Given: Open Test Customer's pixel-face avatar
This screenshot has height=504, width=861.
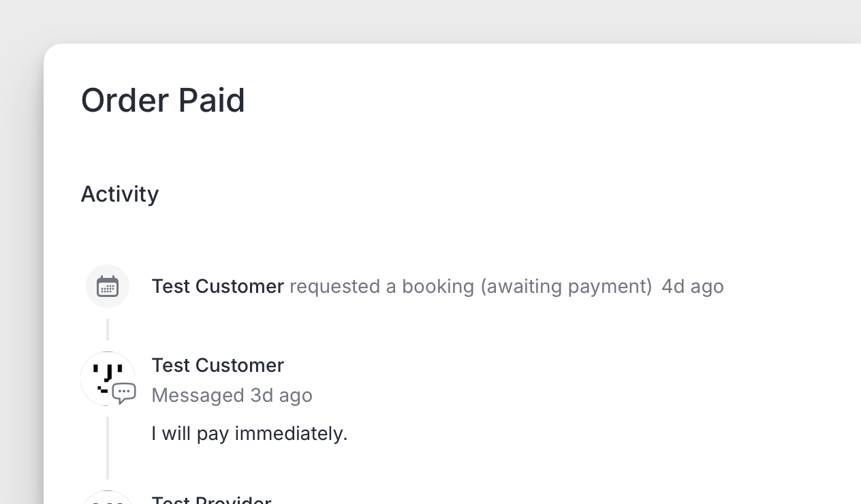Looking at the screenshot, I should (104, 375).
